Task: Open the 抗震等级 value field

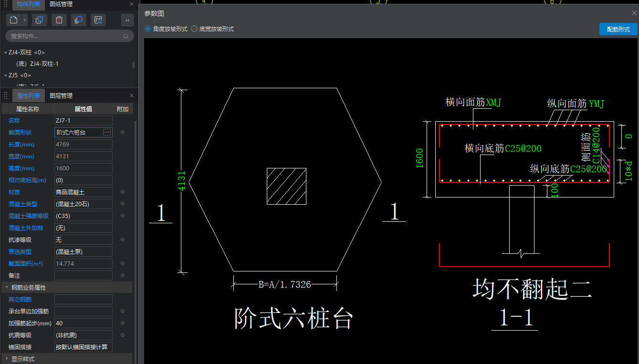Action: click(84, 335)
